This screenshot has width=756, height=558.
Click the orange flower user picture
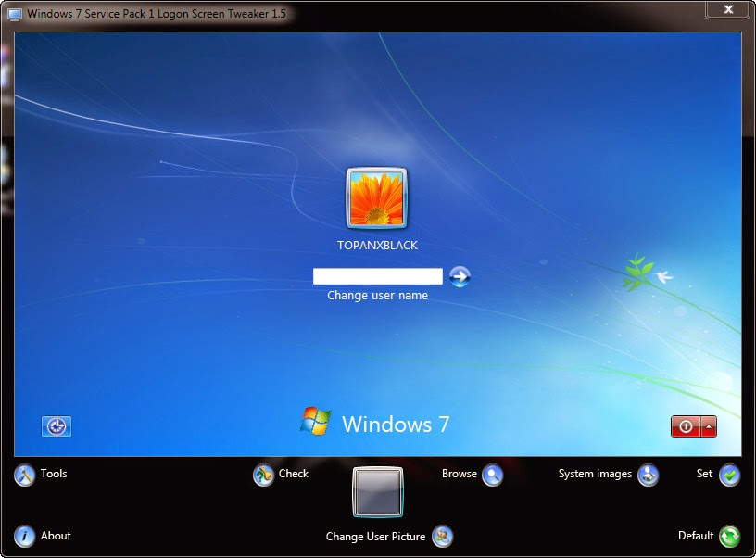[376, 198]
